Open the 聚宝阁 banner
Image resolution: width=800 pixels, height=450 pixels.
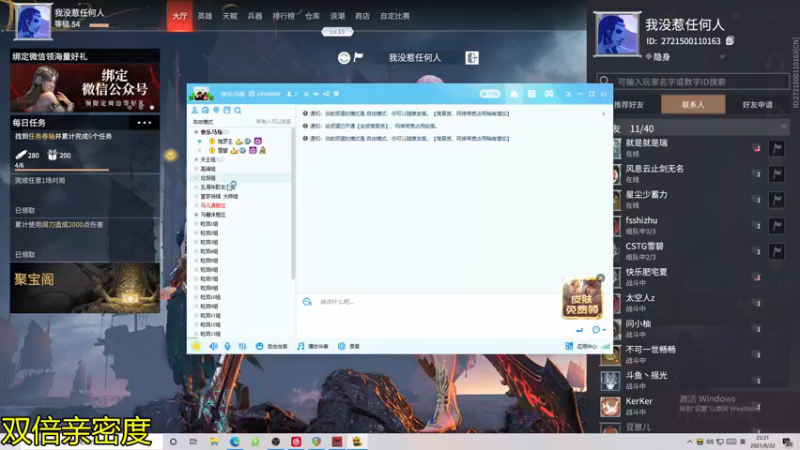click(x=85, y=288)
